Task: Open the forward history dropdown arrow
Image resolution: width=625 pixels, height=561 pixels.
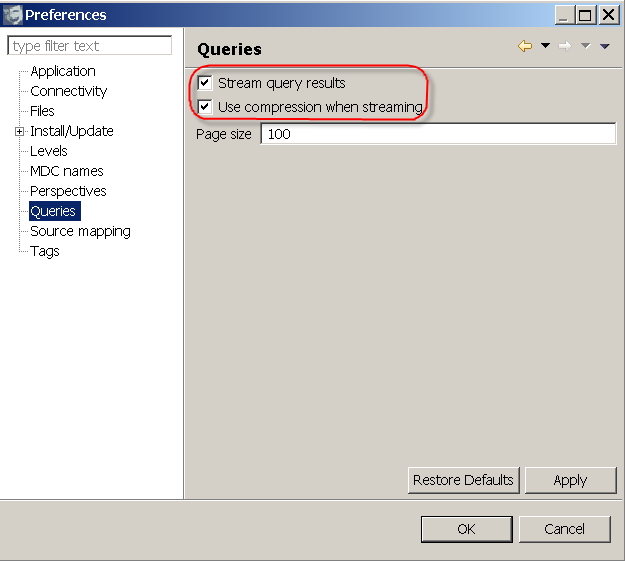Action: [585, 46]
